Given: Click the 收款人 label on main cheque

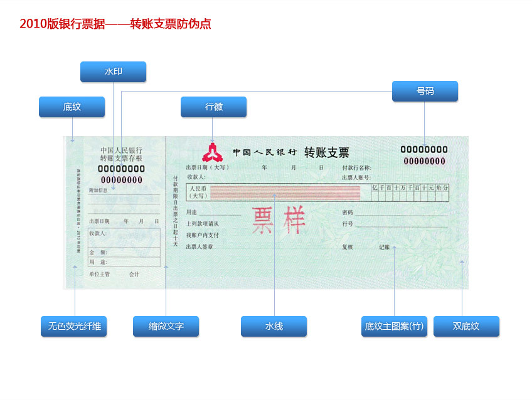Looking at the screenshot, I should (x=196, y=177).
